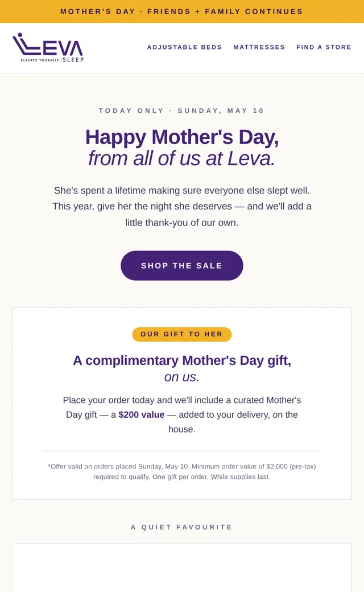The image size is (364, 592).
Task: Click the 'Elevate Yourself' tagline under the logo
Action: [x=40, y=60]
